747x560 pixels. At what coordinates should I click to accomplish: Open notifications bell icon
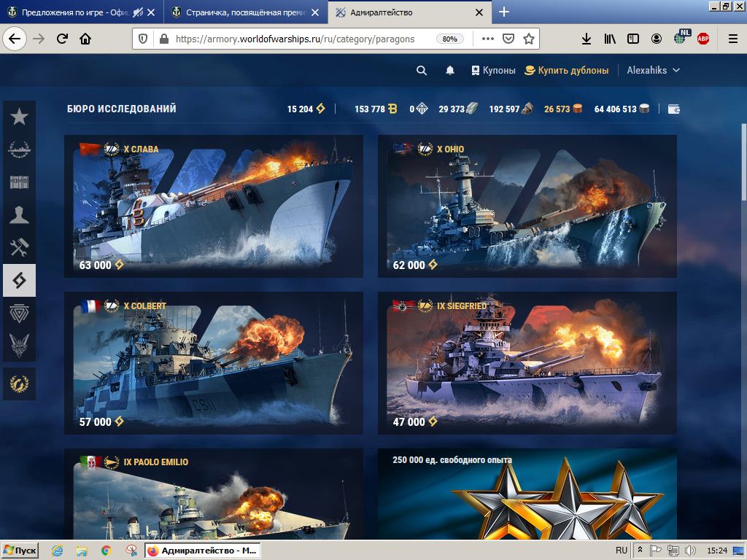point(449,71)
